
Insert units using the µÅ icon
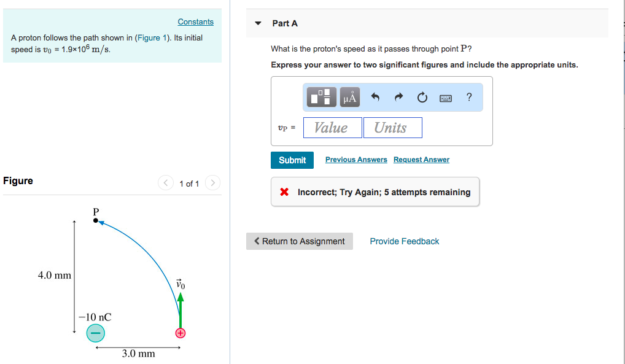(349, 96)
